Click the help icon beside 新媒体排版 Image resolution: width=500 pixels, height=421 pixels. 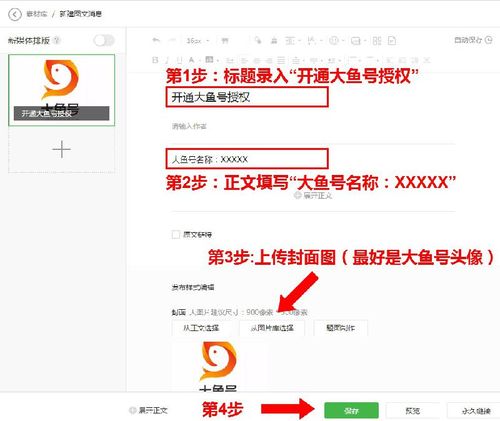[x=57, y=40]
